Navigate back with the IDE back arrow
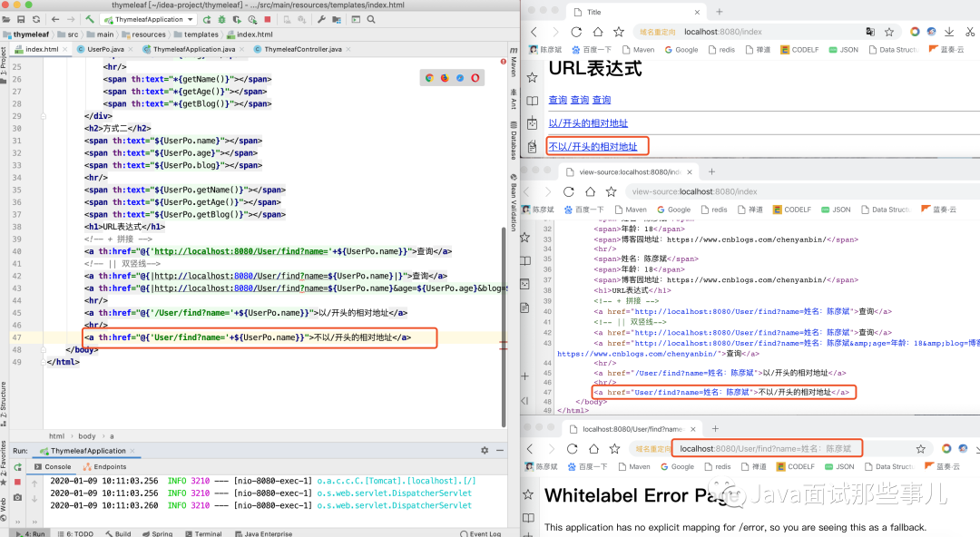Viewport: 980px width, 537px height. pos(55,19)
